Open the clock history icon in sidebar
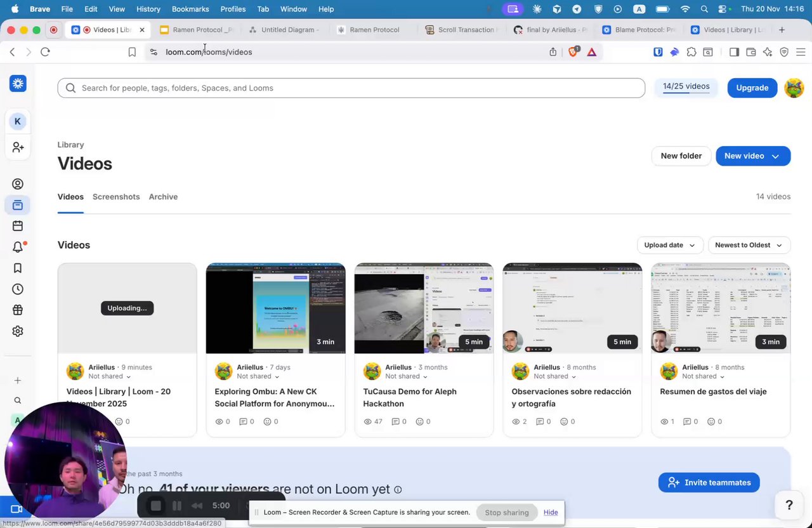812x528 pixels. pyautogui.click(x=18, y=289)
